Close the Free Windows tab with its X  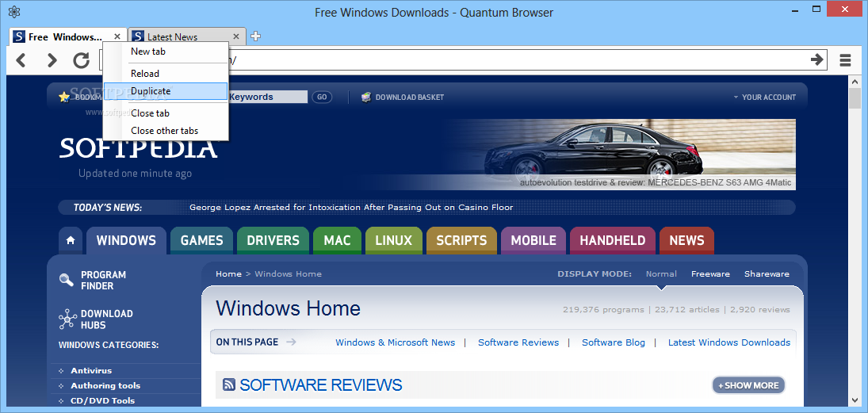(x=117, y=36)
